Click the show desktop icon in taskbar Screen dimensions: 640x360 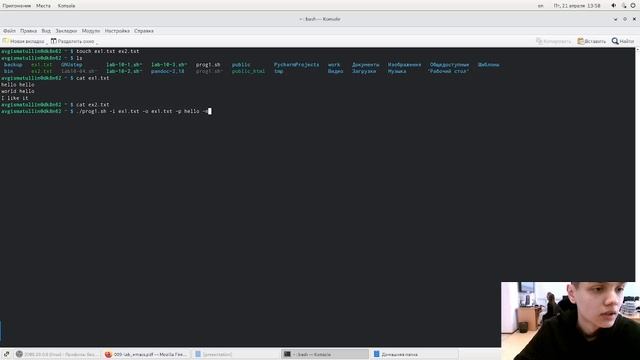6,354
